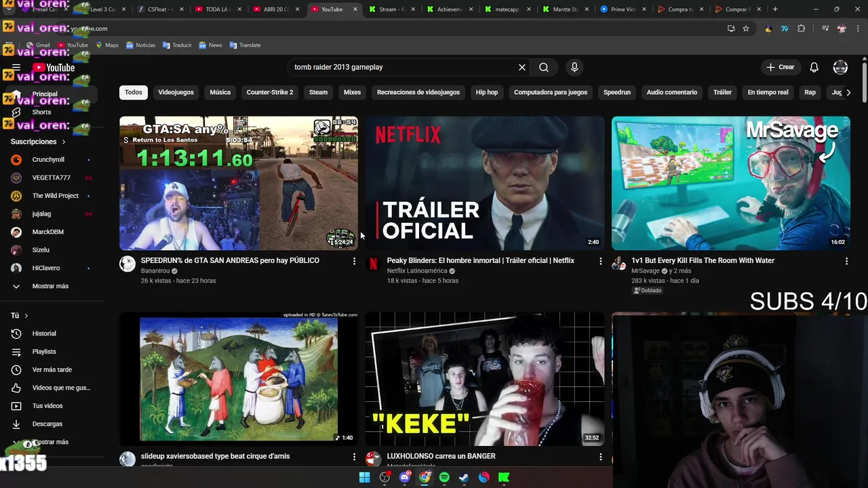The height and width of the screenshot is (488, 868).
Task: Open the VEGETTA777 channel avatar
Action: [16, 178]
